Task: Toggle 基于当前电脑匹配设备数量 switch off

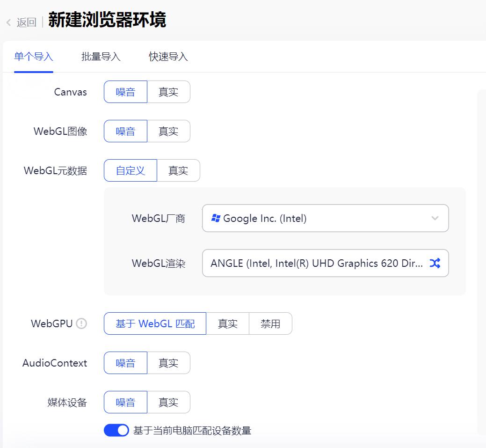Action: 116,430
